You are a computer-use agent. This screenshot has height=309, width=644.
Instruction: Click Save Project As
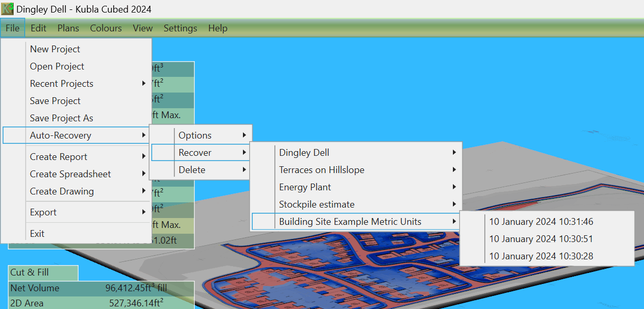(61, 118)
